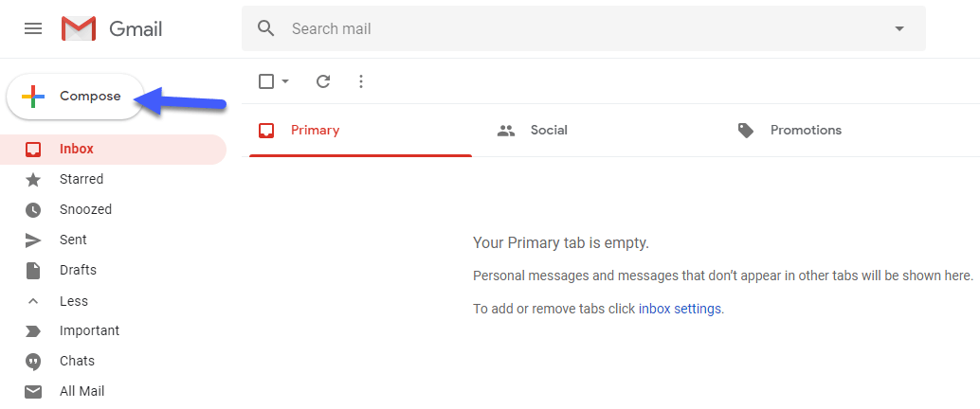Tick the select-all messages checkbox
This screenshot has width=980, height=409.
click(266, 81)
